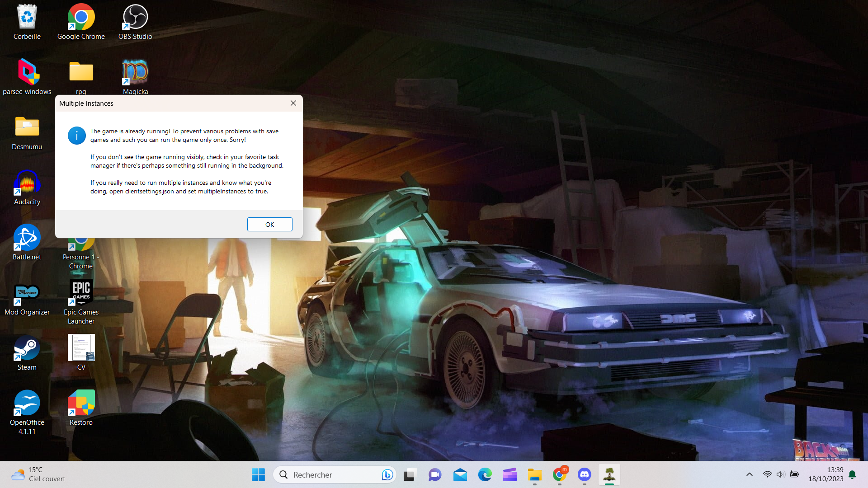
Task: Select the CV document thumbnail
Action: 81,348
